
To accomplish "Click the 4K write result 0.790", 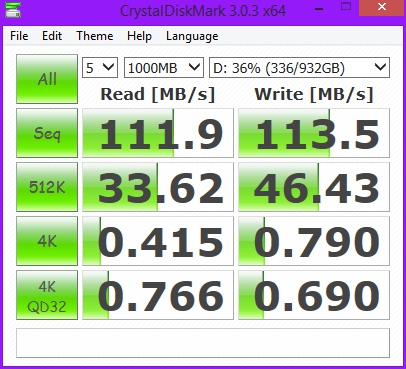I will (314, 241).
